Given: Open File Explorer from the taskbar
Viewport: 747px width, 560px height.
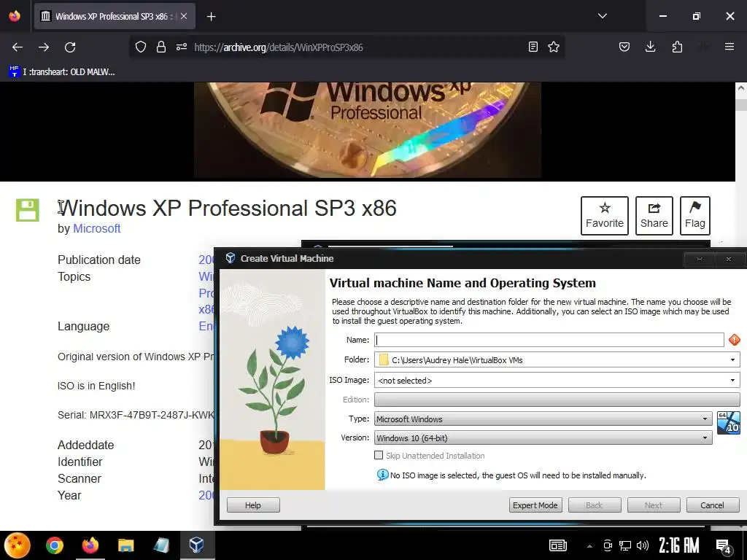Looking at the screenshot, I should 125,545.
